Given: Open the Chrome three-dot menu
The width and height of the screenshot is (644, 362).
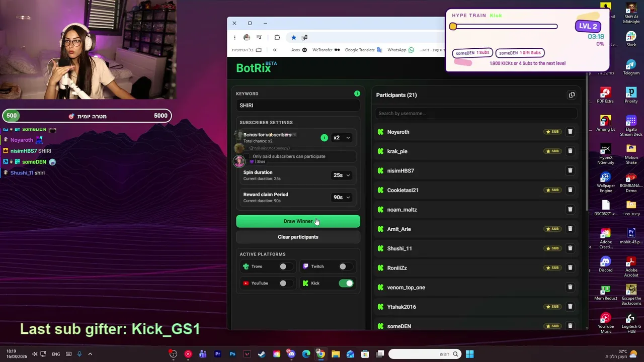Looking at the screenshot, I should [x=234, y=37].
